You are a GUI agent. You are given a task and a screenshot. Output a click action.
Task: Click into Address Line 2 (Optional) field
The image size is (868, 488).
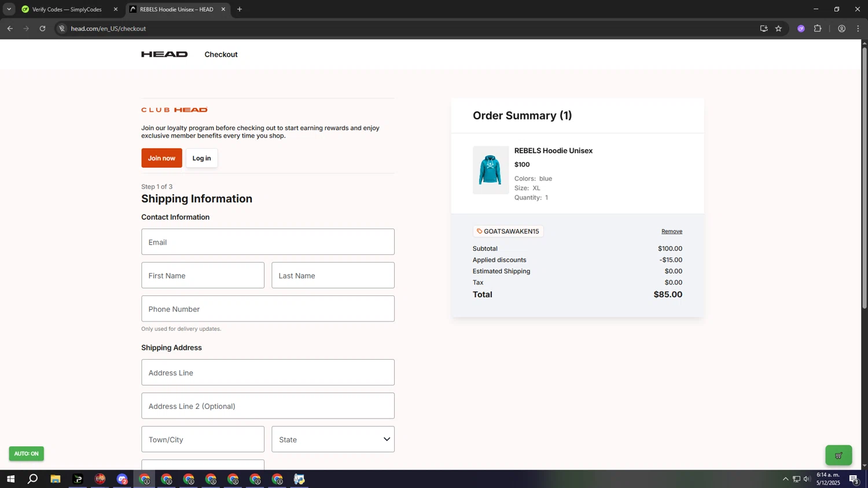click(x=268, y=406)
